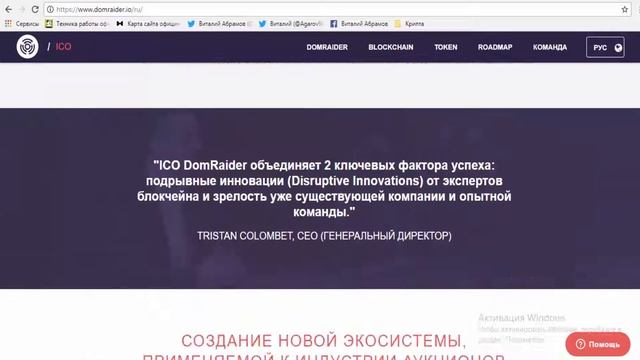Open the first Twitter Виталий Абрамов bookmark
This screenshot has height=360, width=640.
click(220, 24)
